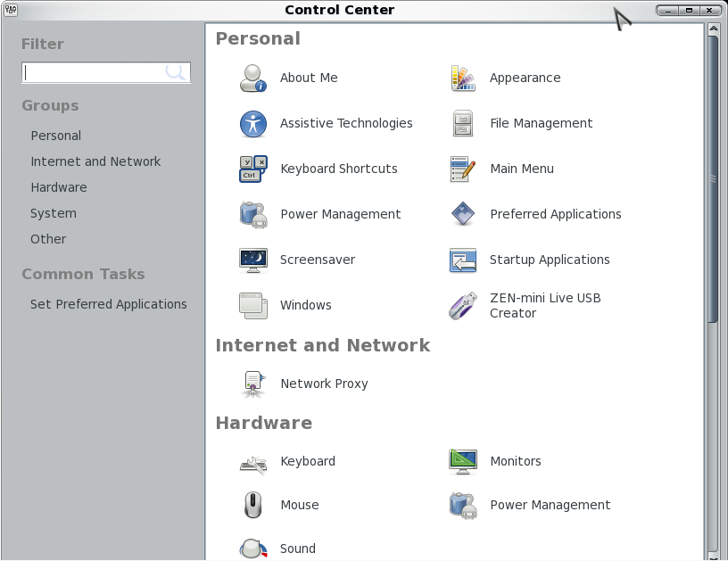Screen dimensions: 728x561
Task: Open the Main Menu editor icon
Action: click(463, 169)
